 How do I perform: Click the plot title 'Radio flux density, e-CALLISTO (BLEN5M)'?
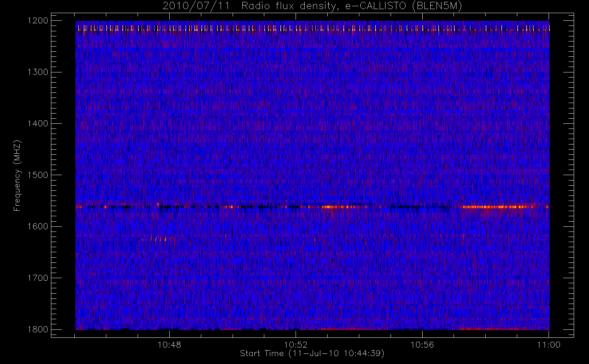pyautogui.click(x=352, y=6)
